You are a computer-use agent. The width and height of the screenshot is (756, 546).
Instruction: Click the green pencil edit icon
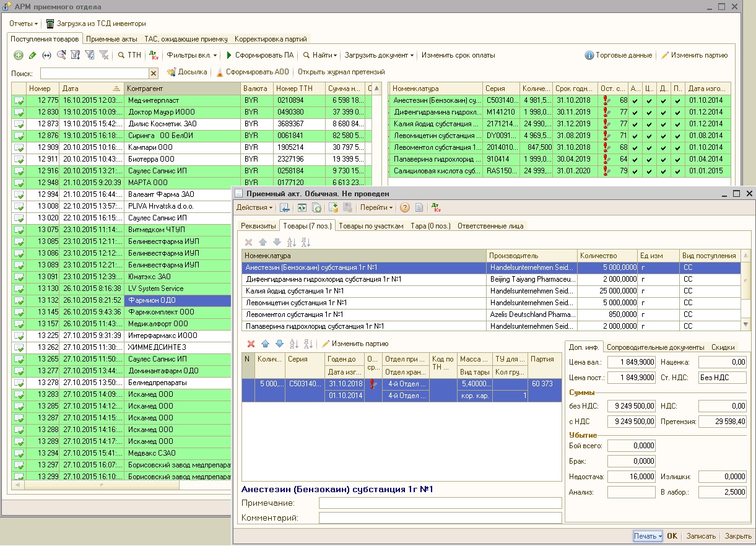click(33, 56)
